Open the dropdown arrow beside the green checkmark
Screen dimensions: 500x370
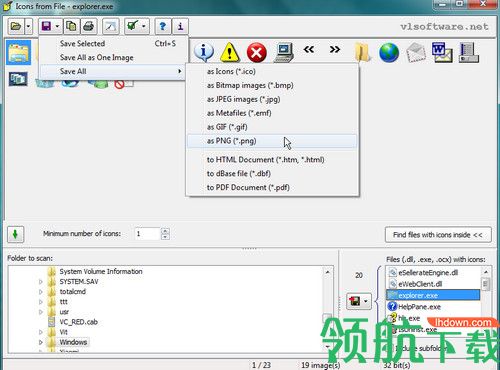(144, 26)
